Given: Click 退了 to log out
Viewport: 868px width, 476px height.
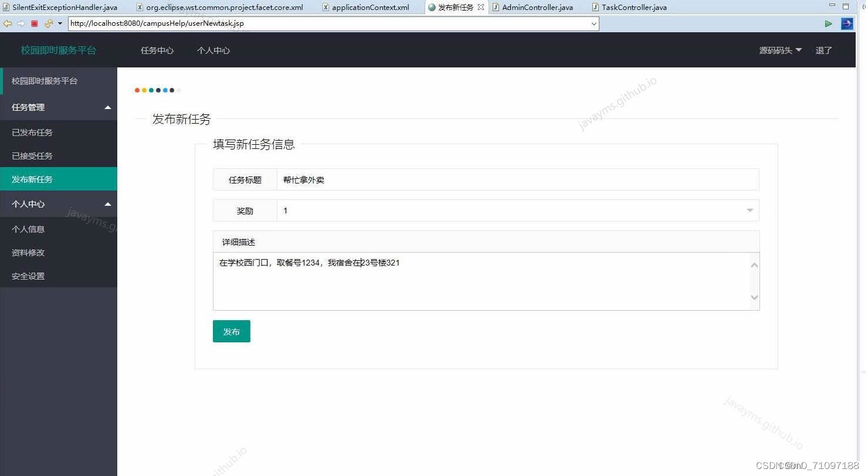Looking at the screenshot, I should click(823, 50).
